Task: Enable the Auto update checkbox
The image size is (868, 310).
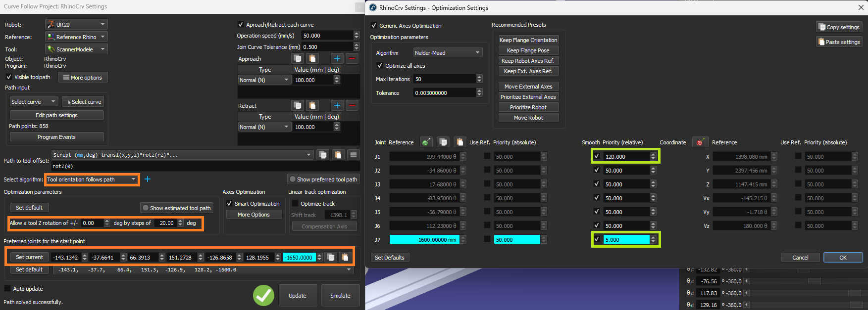Action: pyautogui.click(x=7, y=288)
